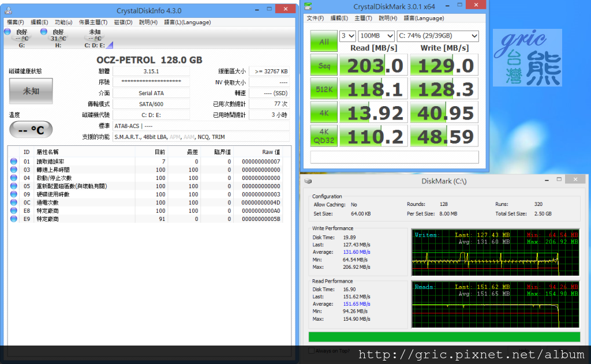This screenshot has height=364, width=591.
Task: Open the 100MB test size dropdown
Action: pyautogui.click(x=376, y=36)
